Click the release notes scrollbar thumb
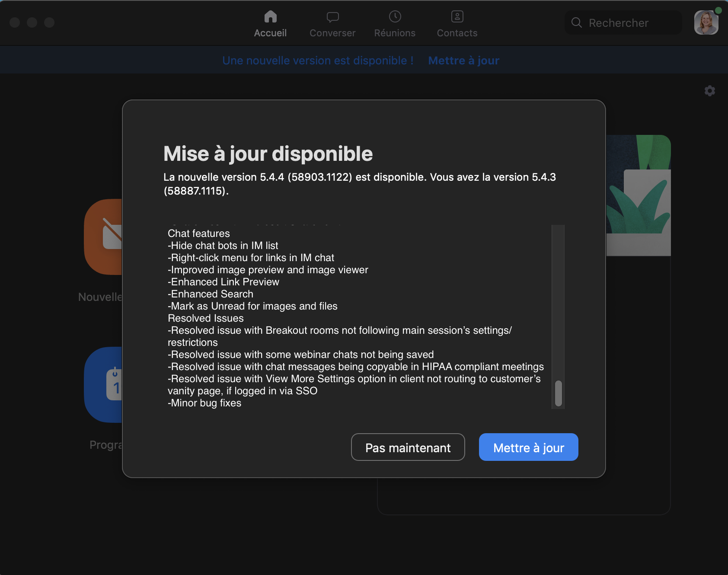 (558, 393)
